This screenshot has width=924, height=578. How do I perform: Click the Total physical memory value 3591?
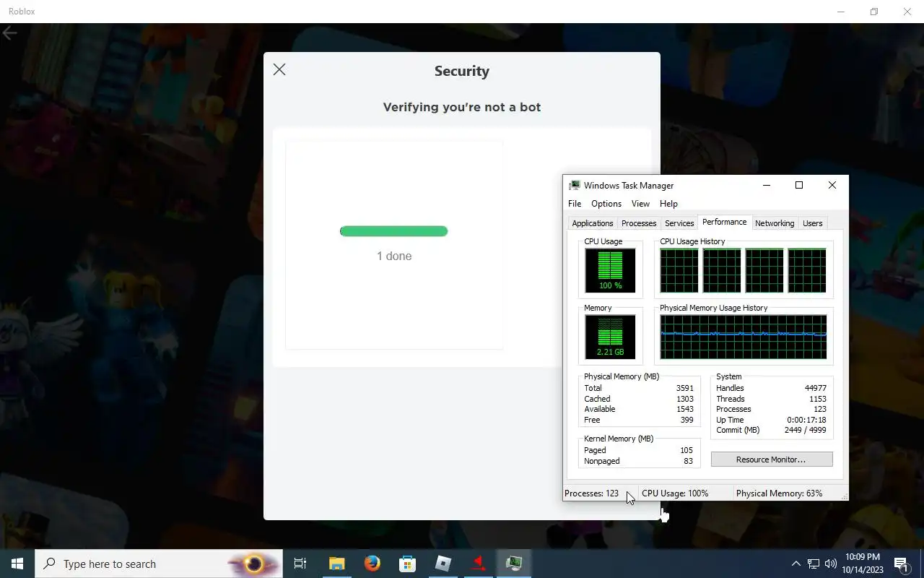pos(684,388)
